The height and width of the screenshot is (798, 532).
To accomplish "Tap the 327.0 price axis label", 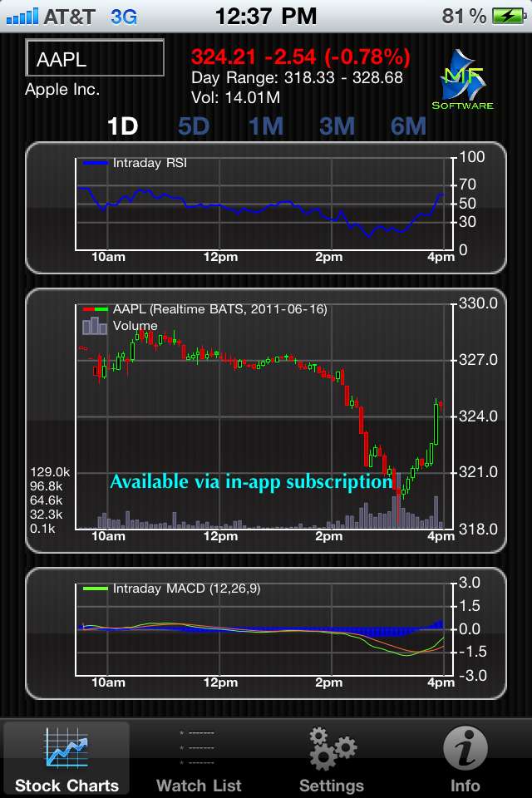I will (478, 360).
